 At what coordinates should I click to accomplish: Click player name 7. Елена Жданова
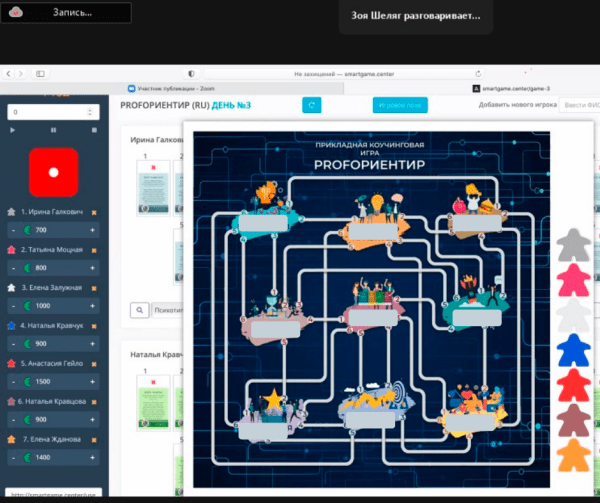point(52,440)
